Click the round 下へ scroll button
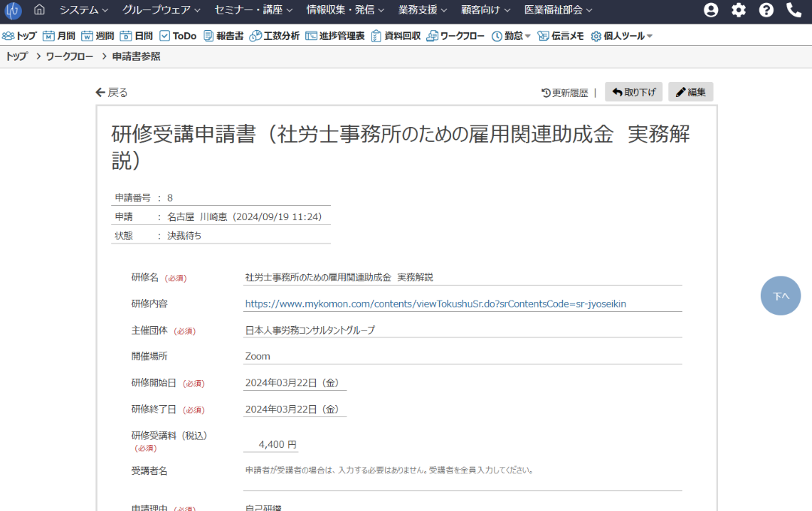 pos(780,295)
